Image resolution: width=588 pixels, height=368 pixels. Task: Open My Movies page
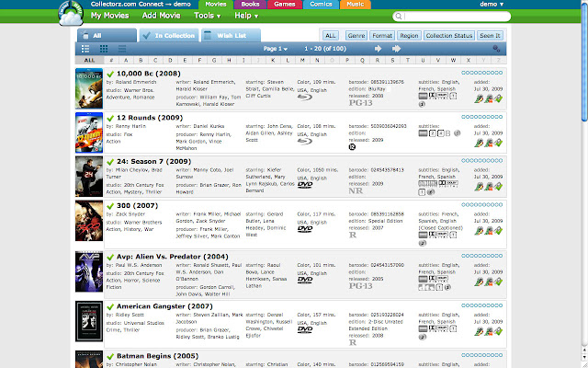109,16
